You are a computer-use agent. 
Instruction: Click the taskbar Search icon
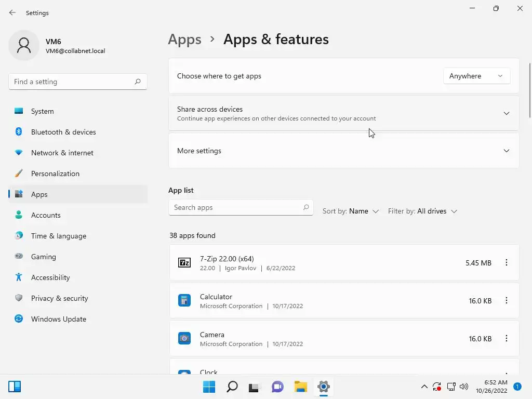[232, 387]
